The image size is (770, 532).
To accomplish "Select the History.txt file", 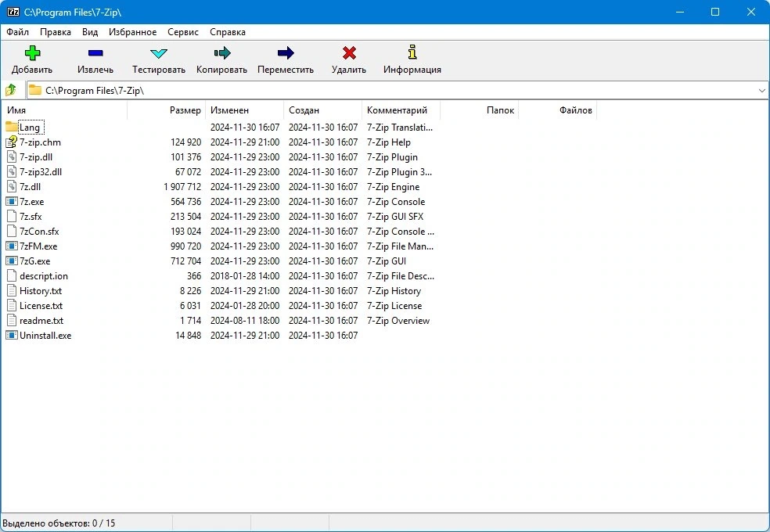I will (41, 291).
